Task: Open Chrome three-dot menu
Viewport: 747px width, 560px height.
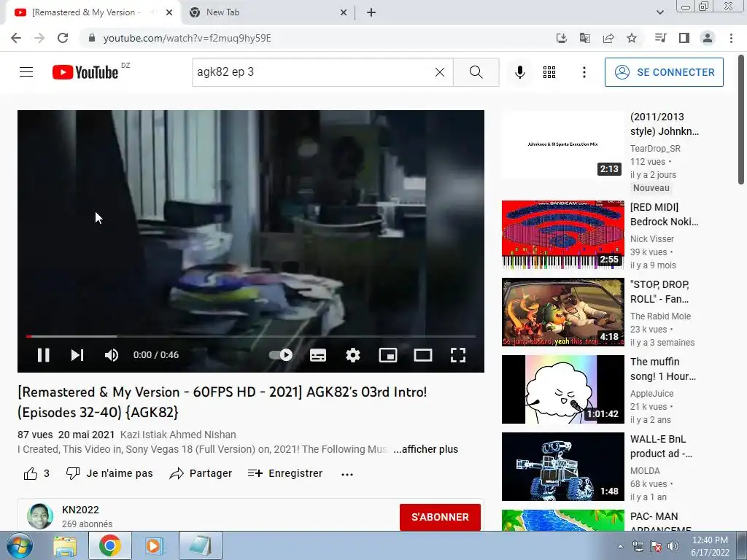Action: 731,38
